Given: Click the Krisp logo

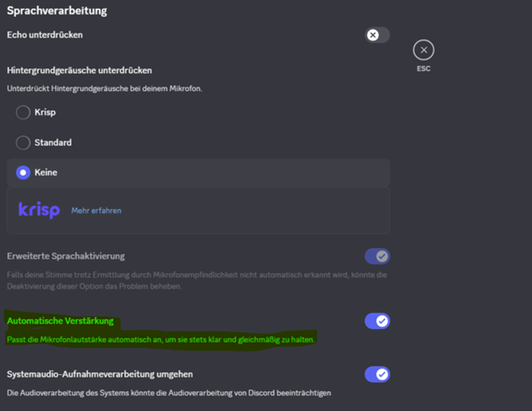Looking at the screenshot, I should pyautogui.click(x=39, y=210).
